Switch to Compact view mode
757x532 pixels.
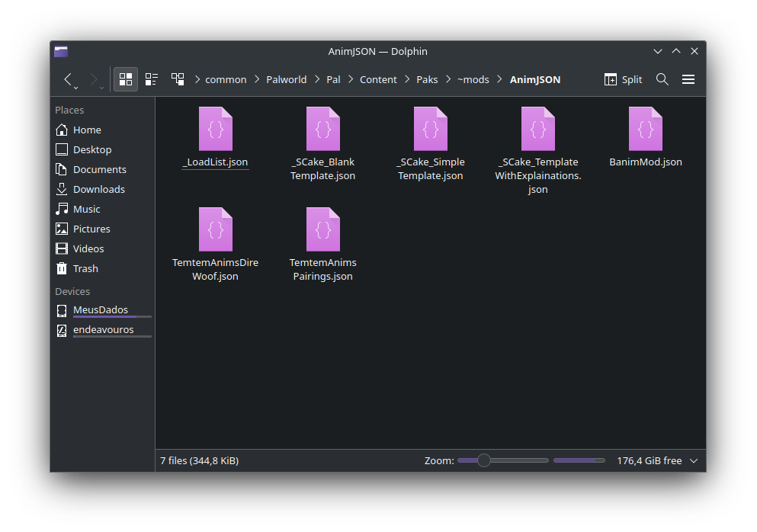point(152,79)
